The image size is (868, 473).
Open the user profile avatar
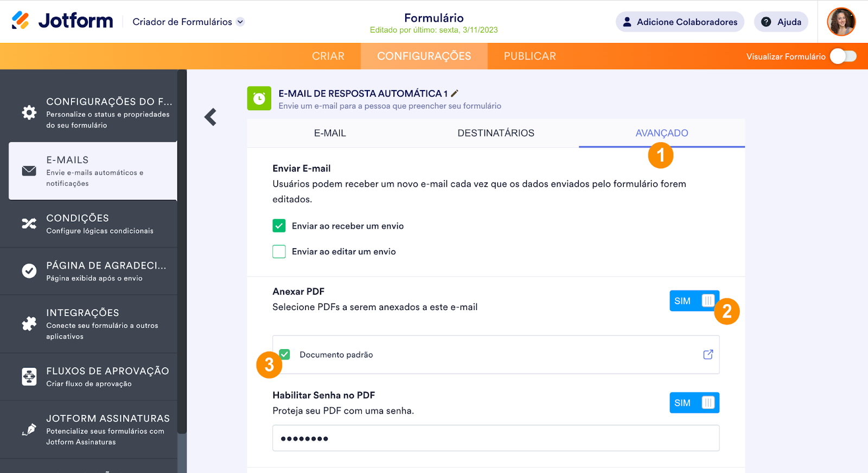click(841, 22)
